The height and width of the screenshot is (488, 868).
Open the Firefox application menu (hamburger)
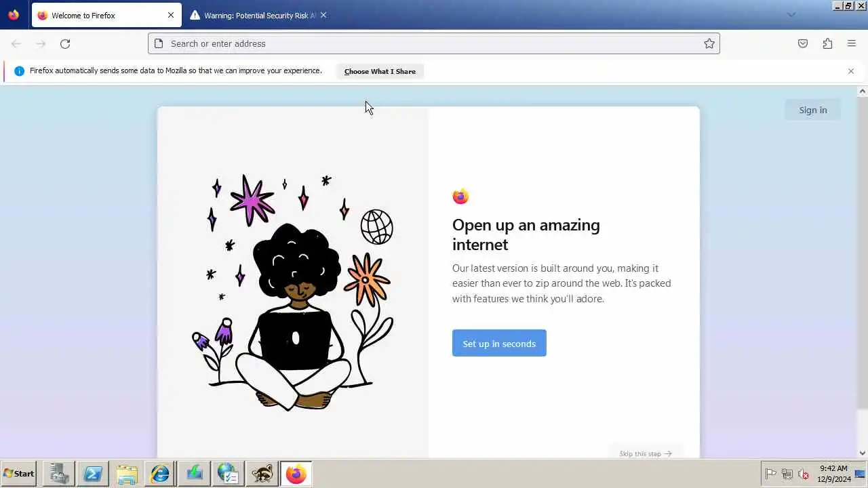point(852,43)
